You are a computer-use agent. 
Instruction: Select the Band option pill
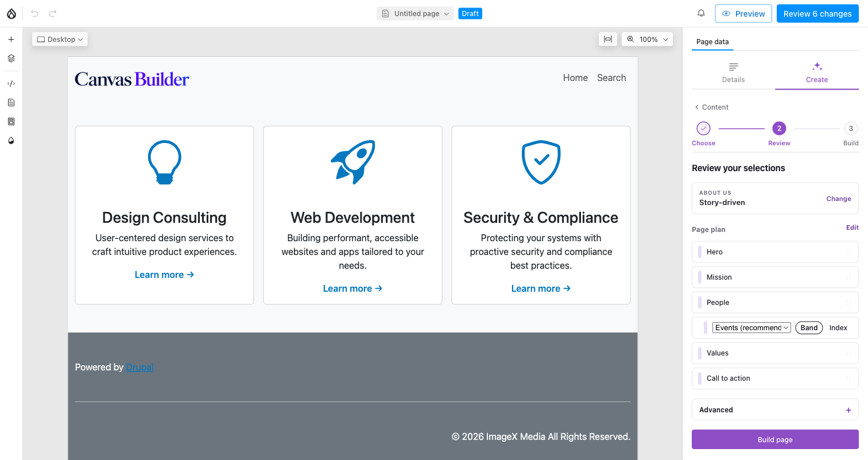pyautogui.click(x=809, y=328)
